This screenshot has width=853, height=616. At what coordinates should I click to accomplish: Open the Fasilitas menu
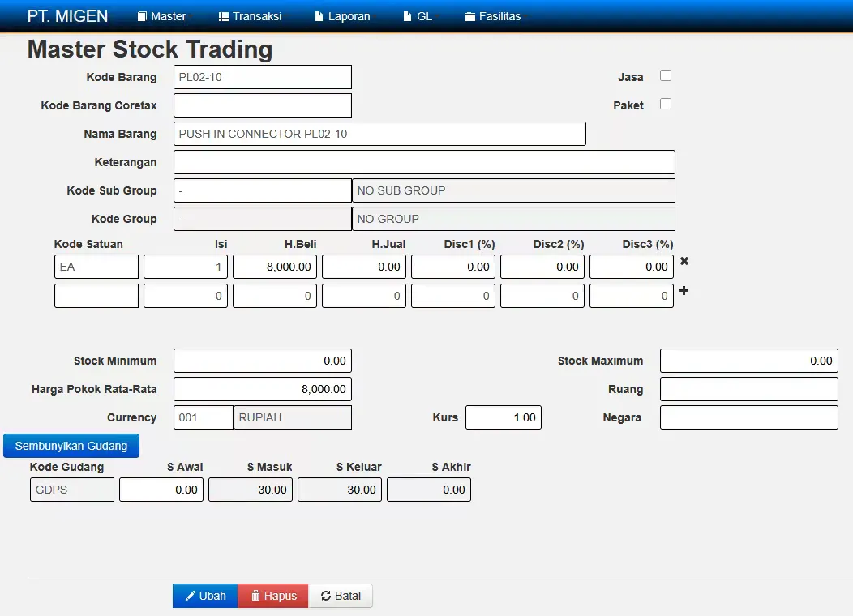point(493,16)
